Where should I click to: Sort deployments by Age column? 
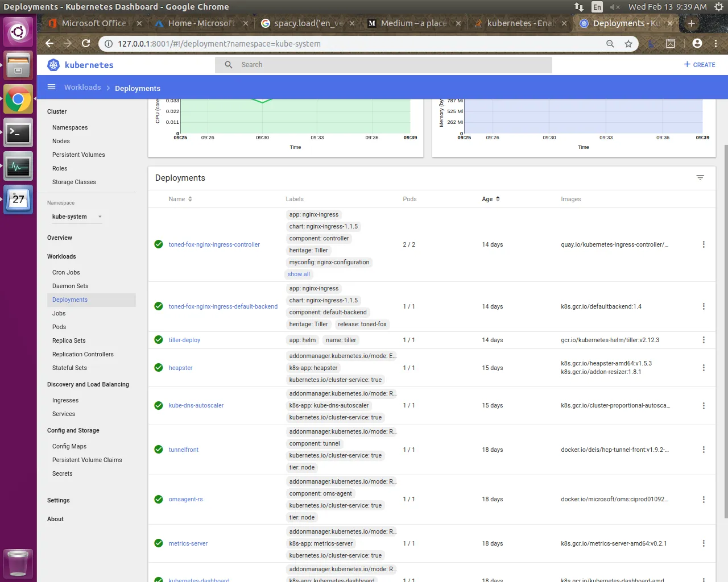tap(491, 199)
